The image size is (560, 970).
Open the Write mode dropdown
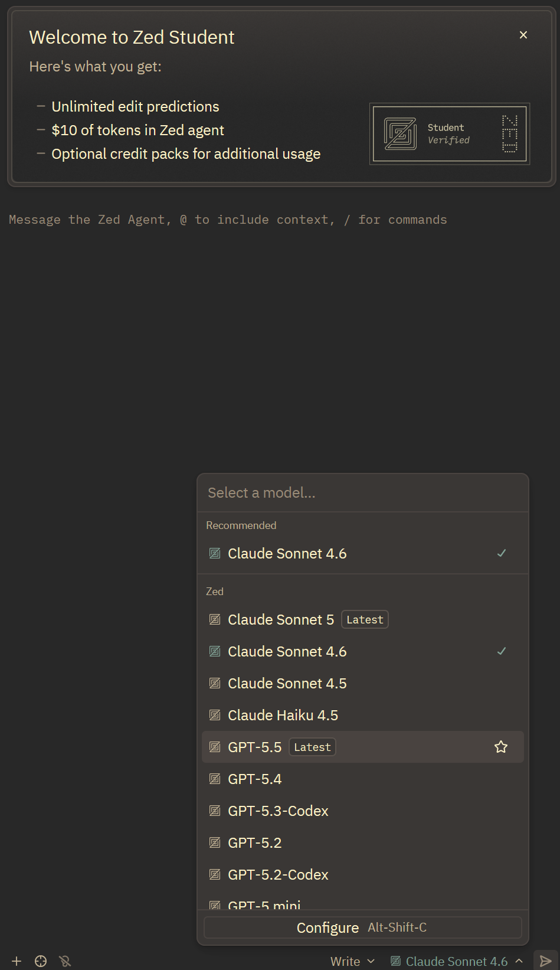click(x=352, y=961)
